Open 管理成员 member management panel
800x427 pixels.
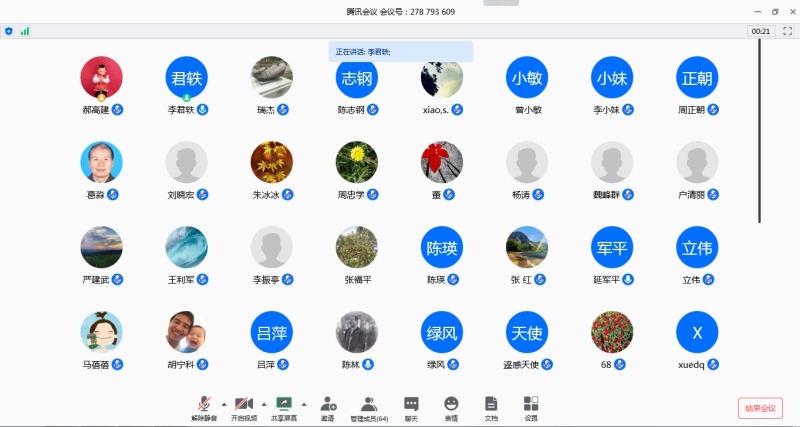[369, 406]
